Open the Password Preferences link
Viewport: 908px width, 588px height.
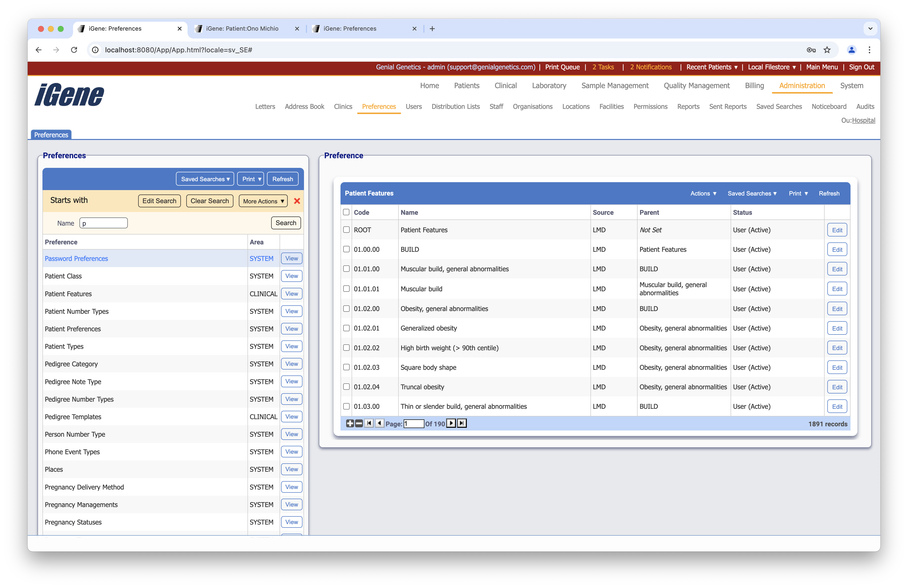[x=76, y=258]
